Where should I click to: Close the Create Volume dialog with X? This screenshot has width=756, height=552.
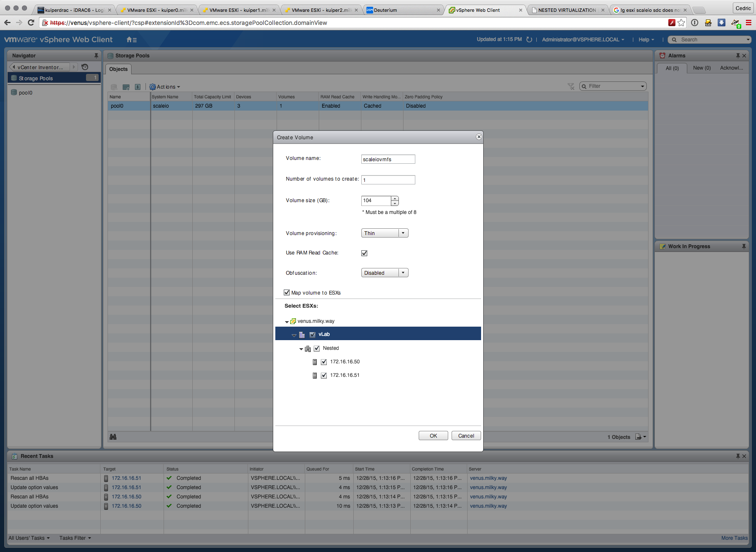(479, 137)
